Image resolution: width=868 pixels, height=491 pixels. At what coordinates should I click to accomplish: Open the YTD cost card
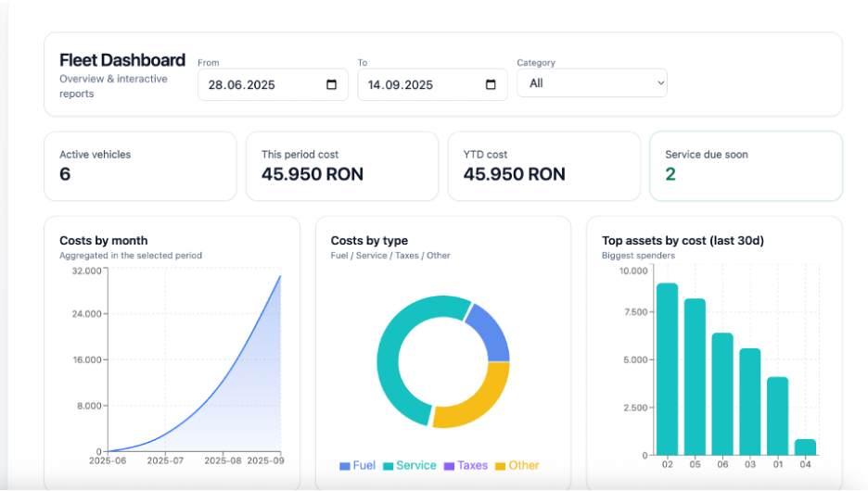(x=543, y=166)
